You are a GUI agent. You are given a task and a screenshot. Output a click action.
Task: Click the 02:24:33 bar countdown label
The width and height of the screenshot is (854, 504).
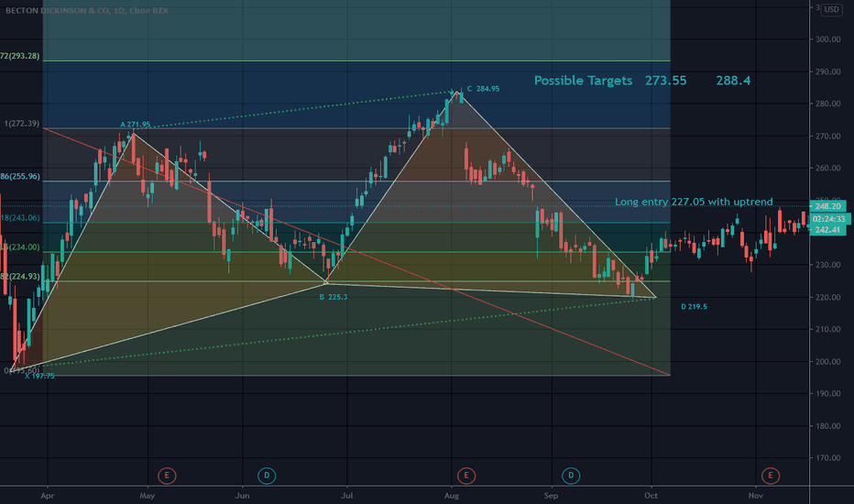tap(827, 218)
